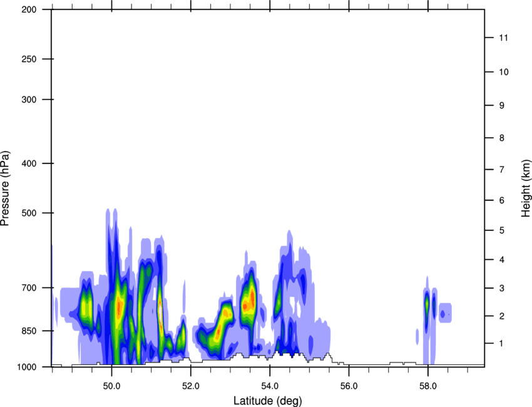This screenshot has width=532, height=407.
Task: Click the 700 pressure tick label
Action: [29, 287]
